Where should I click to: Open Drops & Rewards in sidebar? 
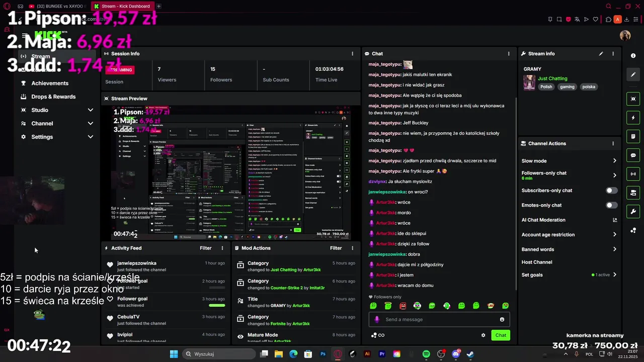coord(53,97)
